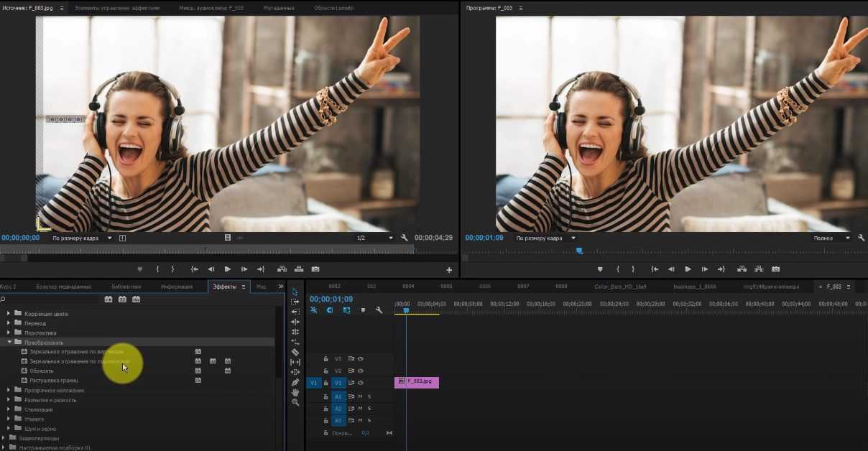Viewport: 868px width, 451px height.
Task: Open Source monitor 1/2 resolution dropdown
Action: click(375, 238)
